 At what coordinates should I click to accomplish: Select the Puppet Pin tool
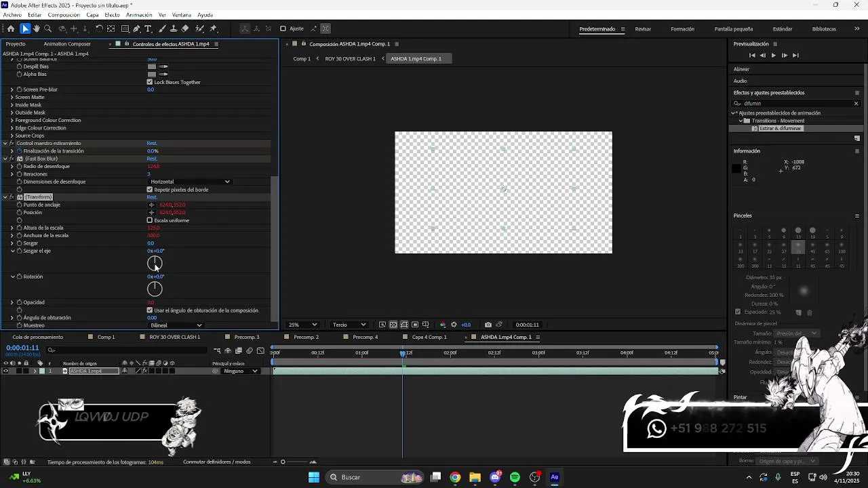pyautogui.click(x=214, y=28)
